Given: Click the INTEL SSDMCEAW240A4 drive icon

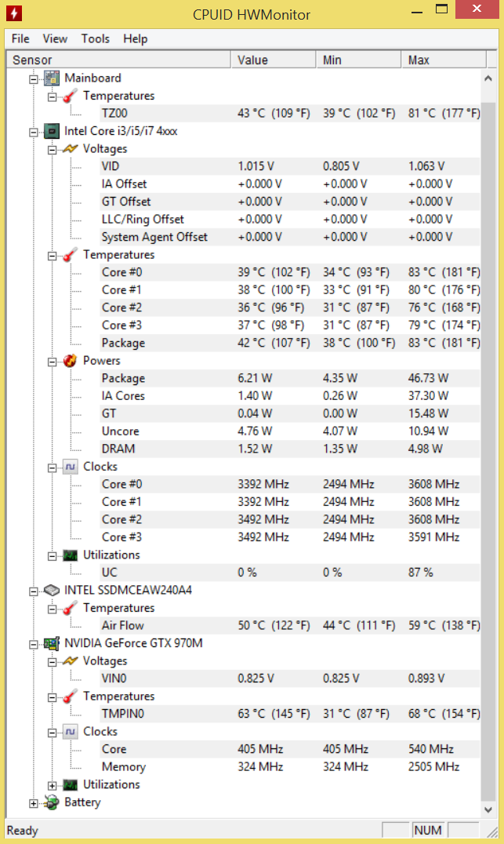Looking at the screenshot, I should [52, 590].
